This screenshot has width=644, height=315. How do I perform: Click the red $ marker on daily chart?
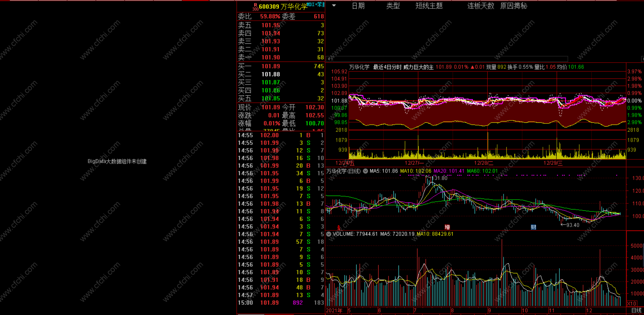coord(339,227)
